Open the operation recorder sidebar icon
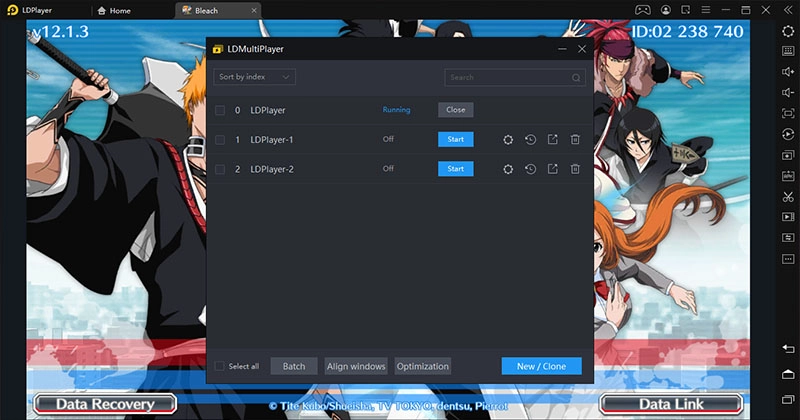The image size is (800, 420). pos(788,134)
